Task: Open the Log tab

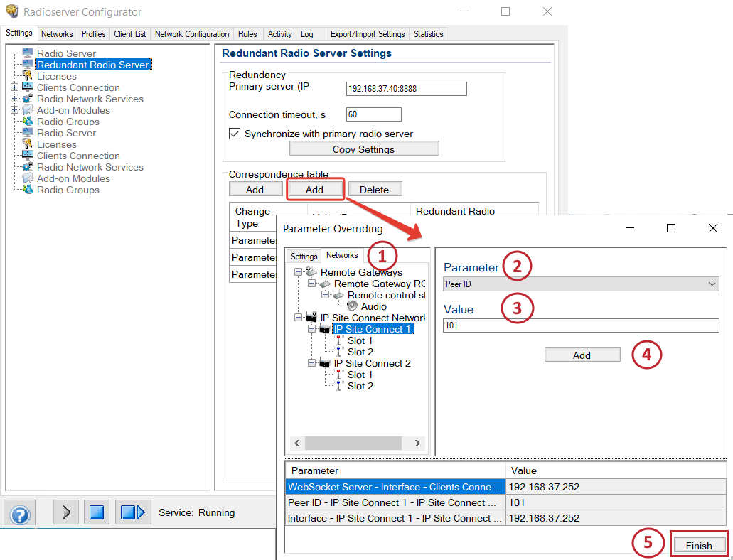Action: [306, 34]
